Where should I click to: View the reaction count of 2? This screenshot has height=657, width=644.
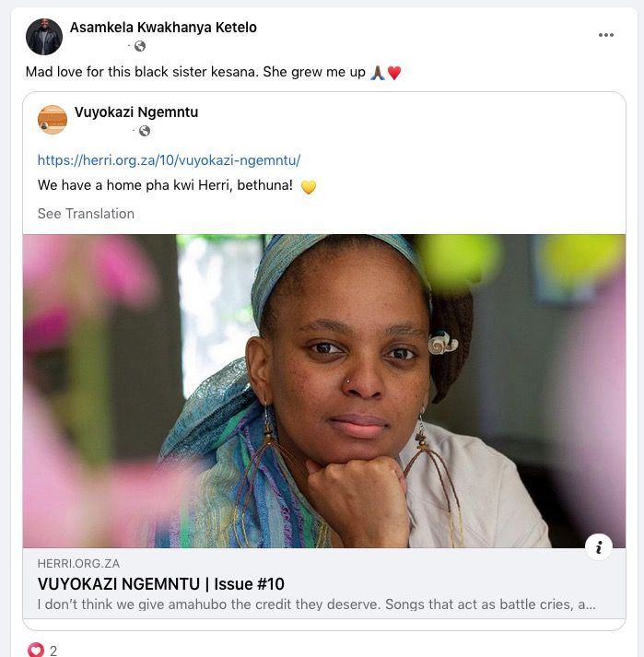click(x=53, y=651)
